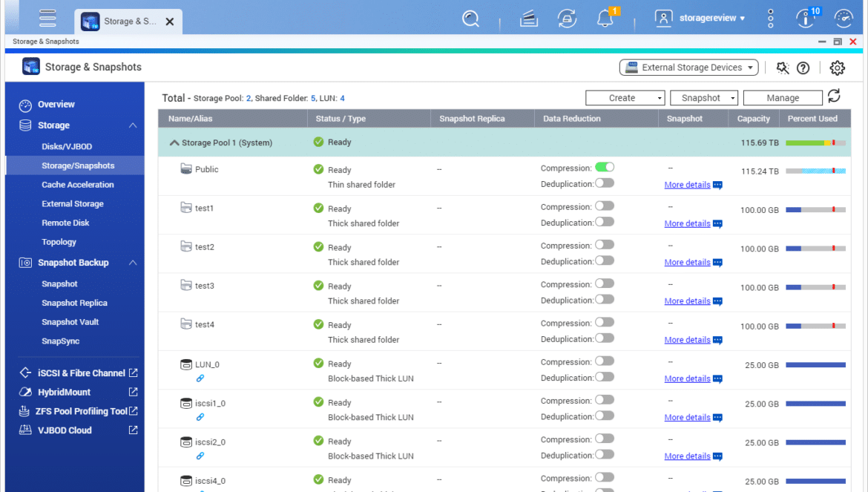The image size is (868, 492).
Task: Click the link icon under iscsi2_0
Action: pos(200,456)
